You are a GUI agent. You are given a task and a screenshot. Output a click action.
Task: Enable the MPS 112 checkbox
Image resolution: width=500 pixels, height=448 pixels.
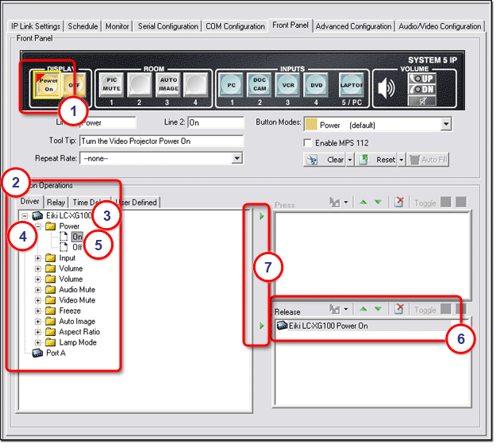tap(308, 142)
